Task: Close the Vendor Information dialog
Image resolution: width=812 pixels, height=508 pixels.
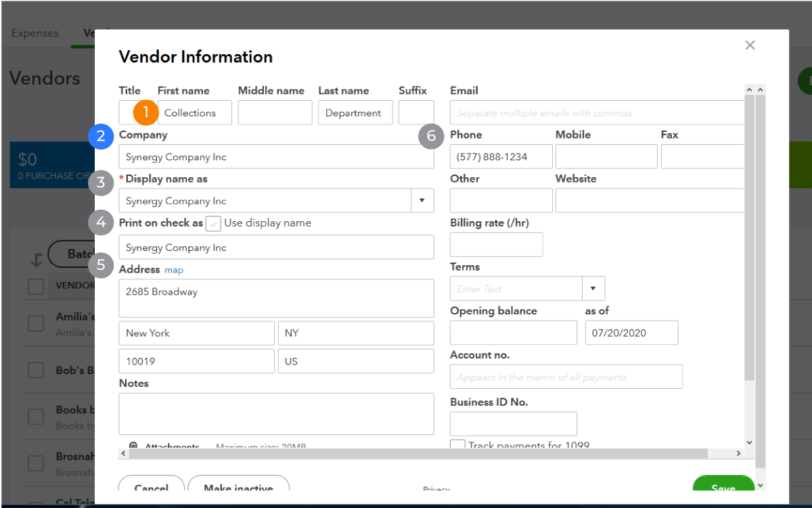Action: click(x=750, y=45)
